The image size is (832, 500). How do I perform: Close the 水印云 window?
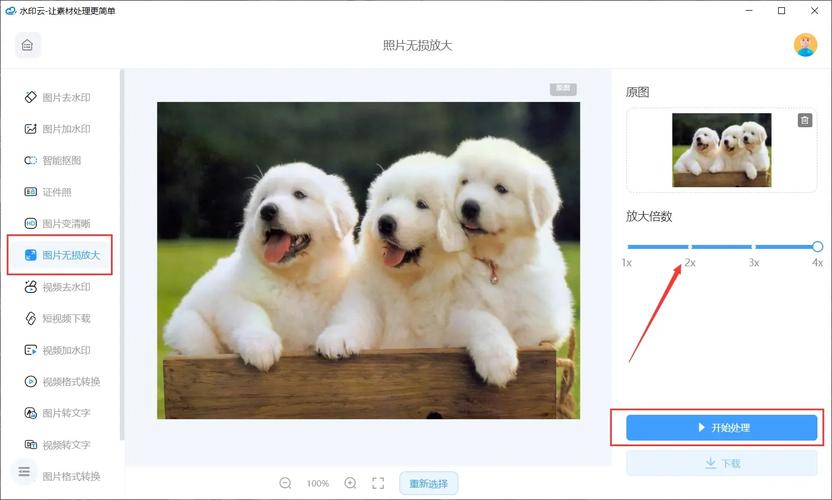[814, 11]
